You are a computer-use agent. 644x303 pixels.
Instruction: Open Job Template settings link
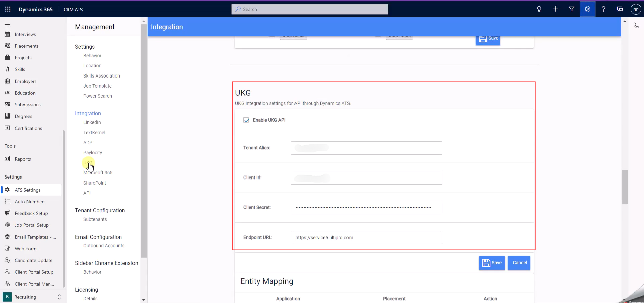(97, 86)
